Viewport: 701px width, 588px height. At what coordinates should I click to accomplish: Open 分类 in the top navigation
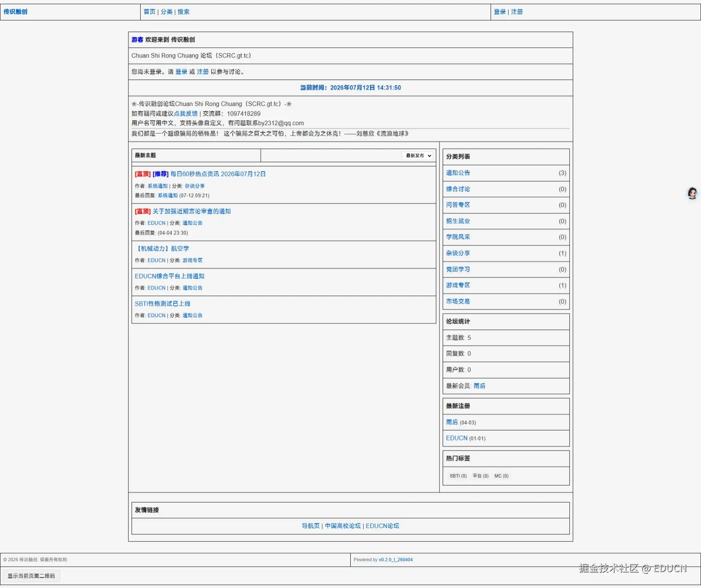click(166, 12)
